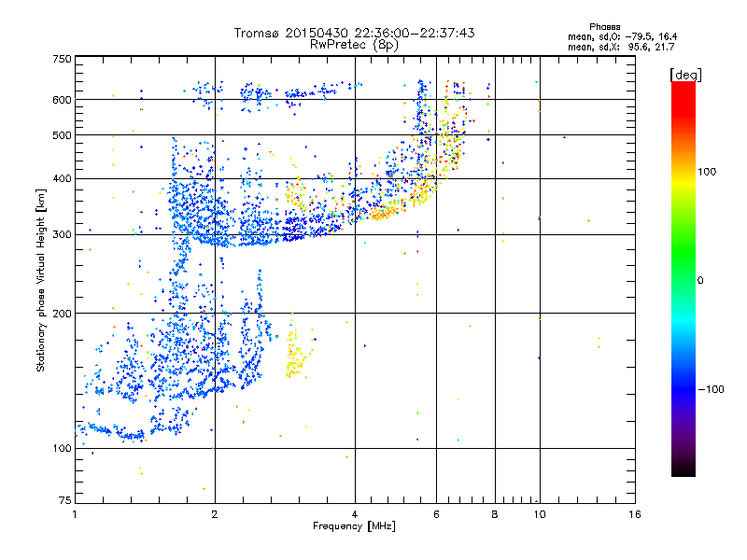747x560 pixels.
Task: Click the '75' height axis label
Action: point(64,500)
